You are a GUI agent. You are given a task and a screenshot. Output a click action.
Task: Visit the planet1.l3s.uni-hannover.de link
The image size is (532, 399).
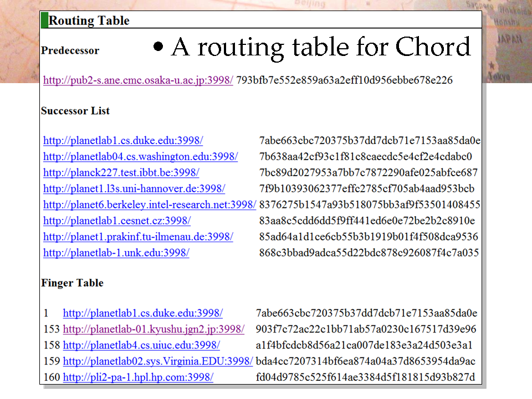(x=134, y=188)
